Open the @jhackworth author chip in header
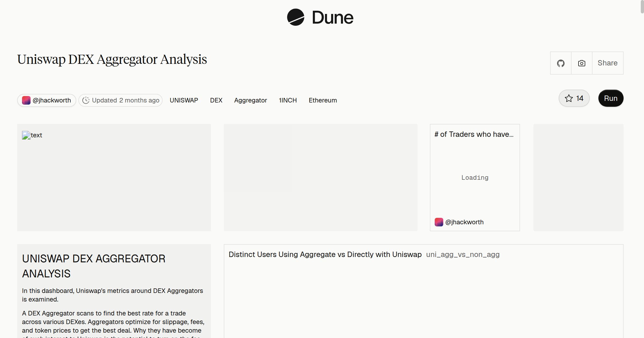 (47, 100)
